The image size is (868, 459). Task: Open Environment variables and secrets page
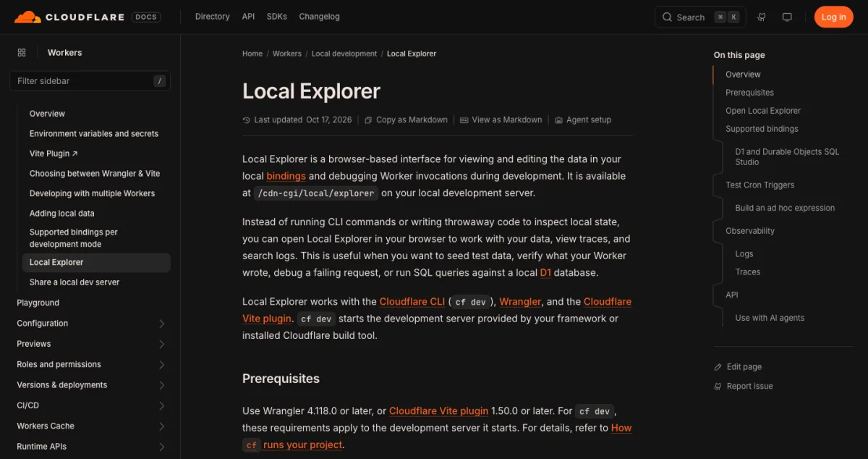click(94, 134)
